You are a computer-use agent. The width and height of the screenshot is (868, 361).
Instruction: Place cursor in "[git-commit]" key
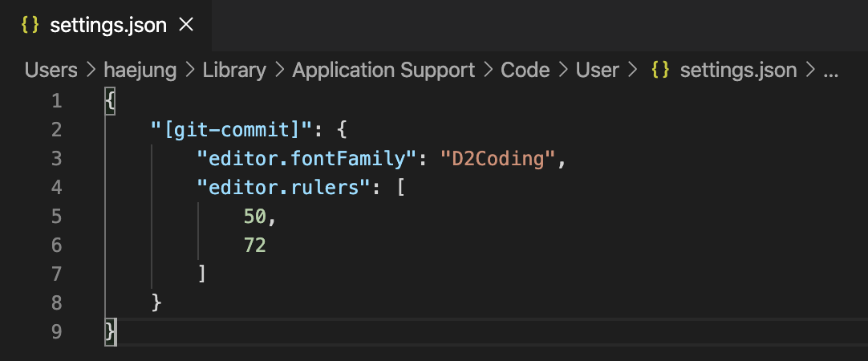tap(233, 130)
